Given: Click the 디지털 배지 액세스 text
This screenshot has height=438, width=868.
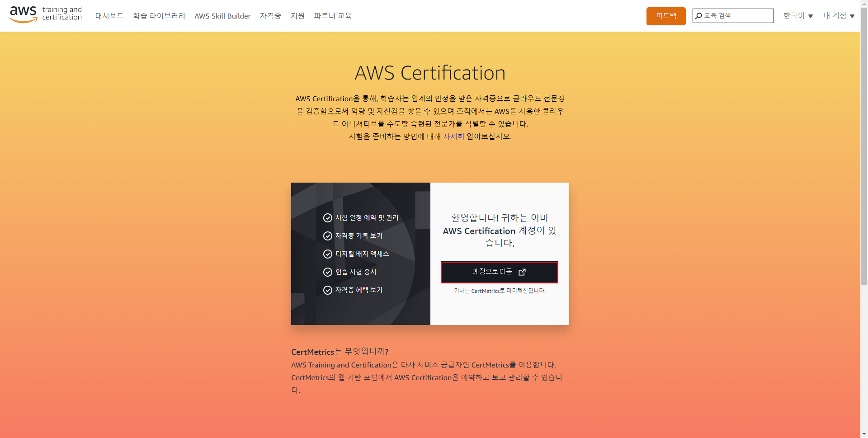Looking at the screenshot, I should (x=362, y=254).
